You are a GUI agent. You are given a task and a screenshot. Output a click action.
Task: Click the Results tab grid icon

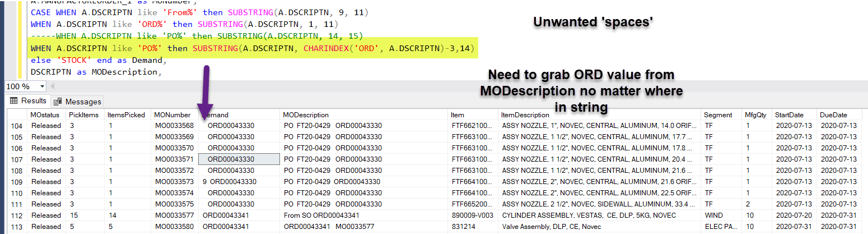(14, 101)
